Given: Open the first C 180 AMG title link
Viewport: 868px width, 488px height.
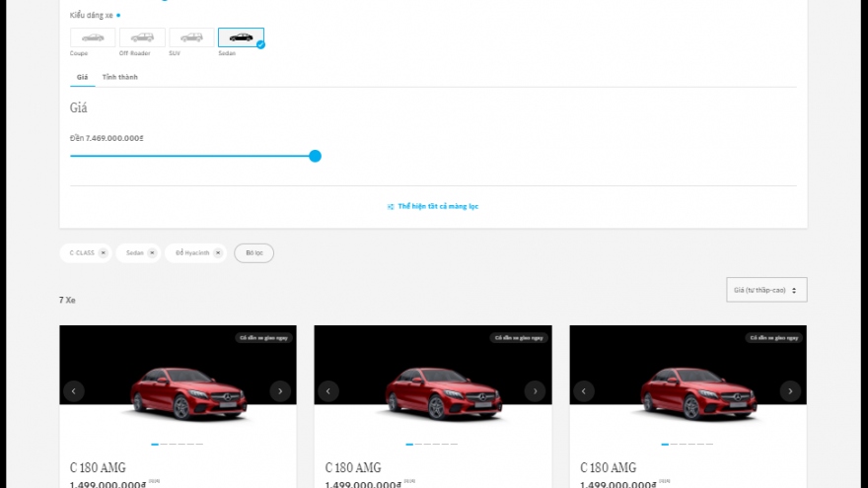Looking at the screenshot, I should [98, 467].
